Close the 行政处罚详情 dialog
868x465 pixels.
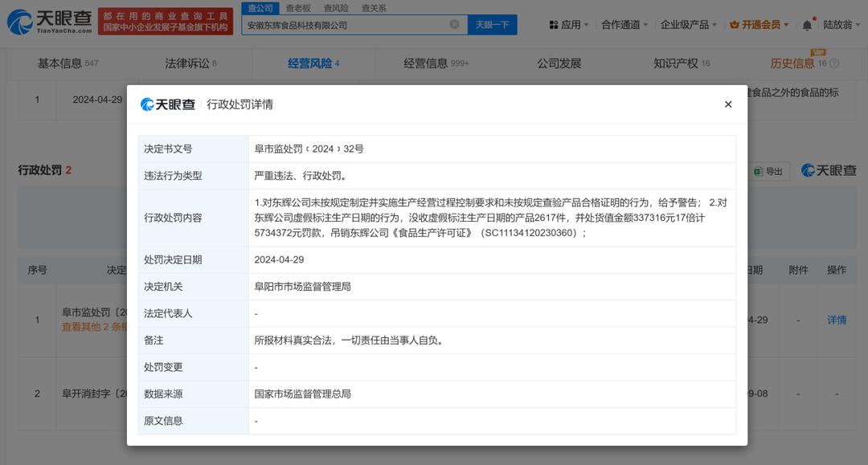728,104
